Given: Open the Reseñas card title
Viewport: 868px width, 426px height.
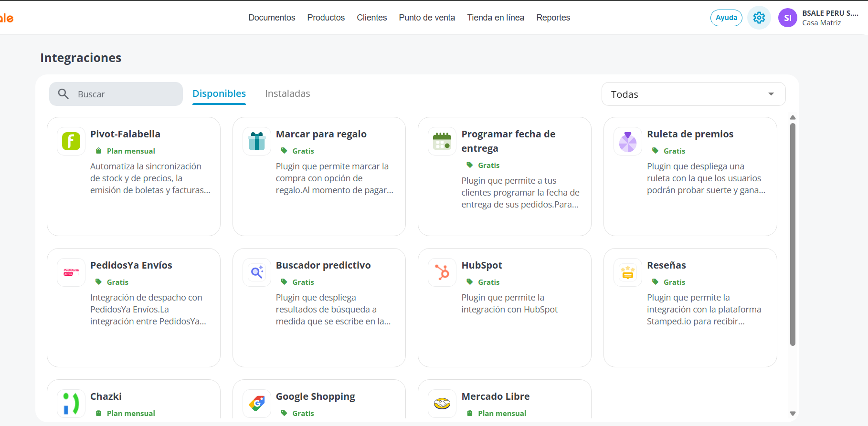Looking at the screenshot, I should click(667, 265).
